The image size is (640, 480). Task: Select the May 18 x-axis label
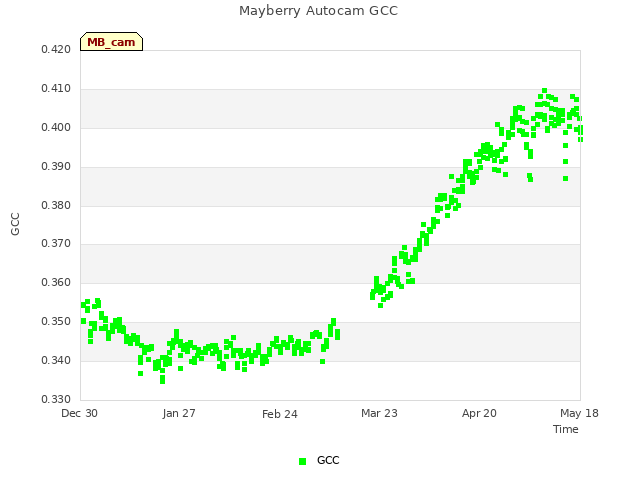[579, 413]
